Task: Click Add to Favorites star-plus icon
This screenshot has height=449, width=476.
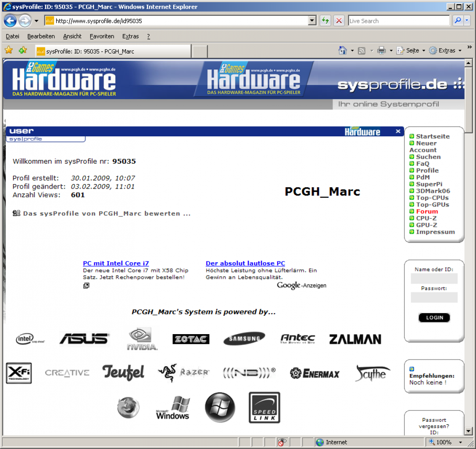Action: pos(23,50)
